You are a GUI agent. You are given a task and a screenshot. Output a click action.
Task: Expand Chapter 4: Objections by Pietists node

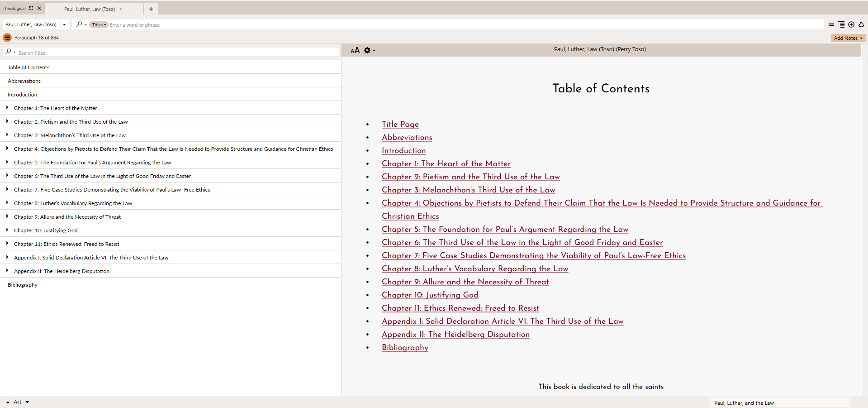[x=7, y=149]
